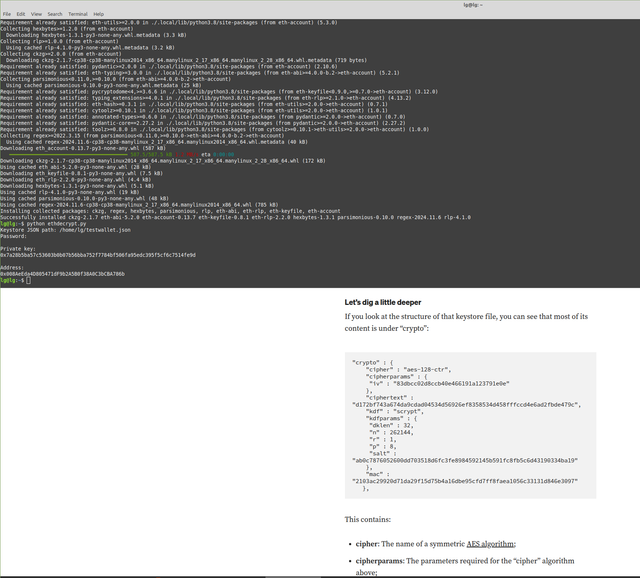Click the "n" : 262144 code line
640x578 pixels.
coord(391,432)
